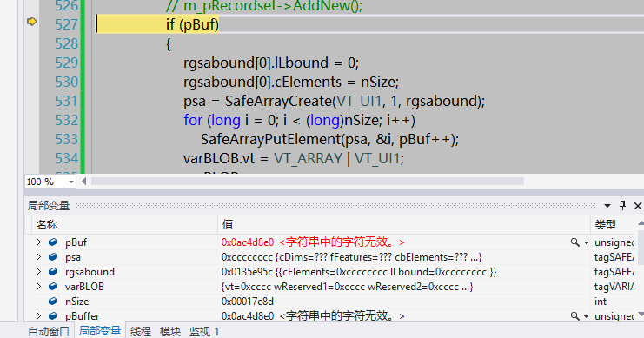Expand the pBuf variable row
This screenshot has width=644, height=338.
[x=38, y=242]
